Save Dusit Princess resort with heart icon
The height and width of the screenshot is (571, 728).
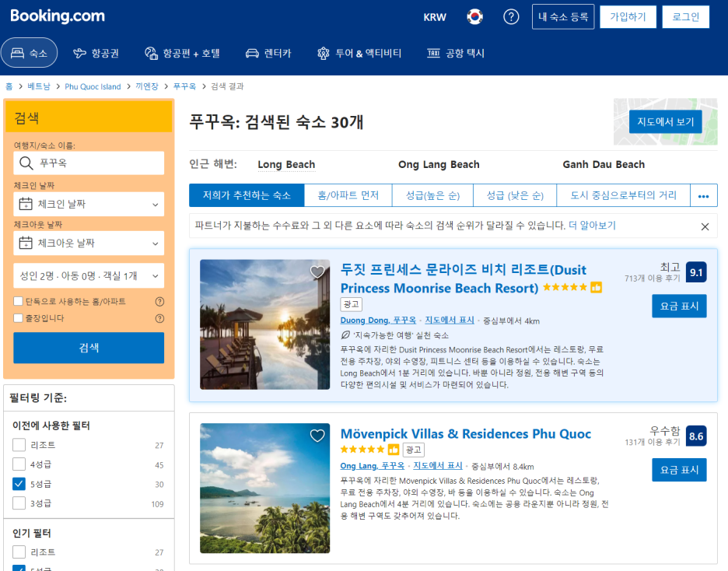pyautogui.click(x=317, y=271)
